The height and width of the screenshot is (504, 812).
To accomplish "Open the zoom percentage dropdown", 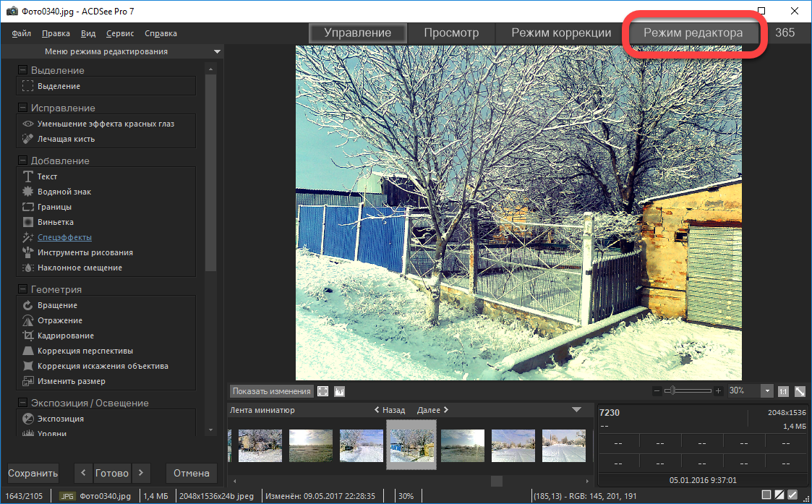I will 767,390.
